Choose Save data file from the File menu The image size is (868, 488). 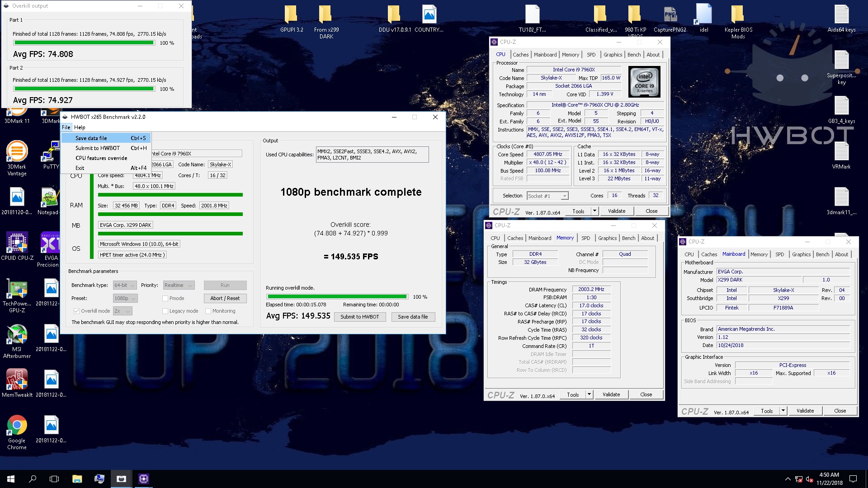(x=106, y=138)
